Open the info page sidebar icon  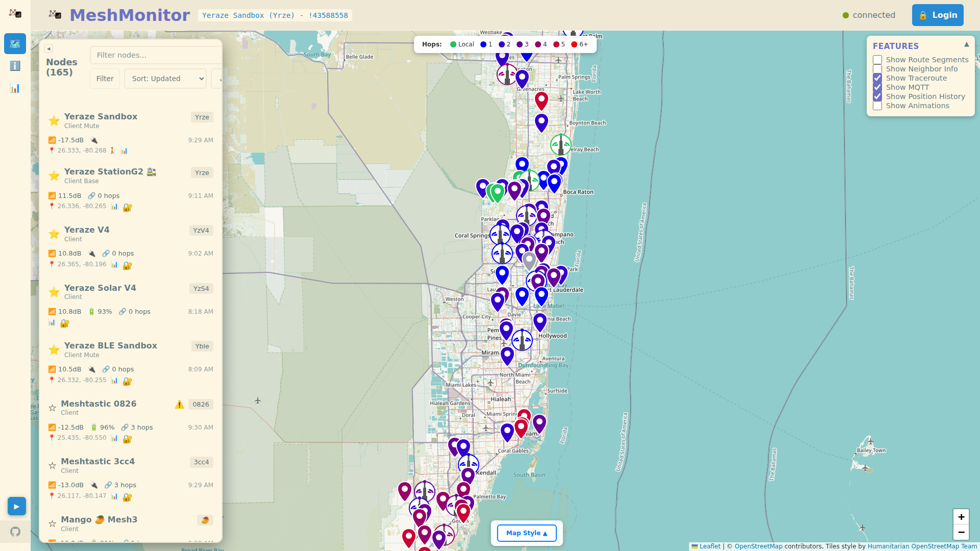(15, 66)
